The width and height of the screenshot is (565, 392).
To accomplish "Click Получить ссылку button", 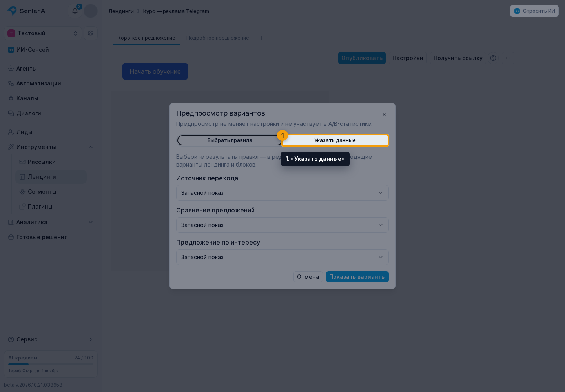I will pos(458,58).
